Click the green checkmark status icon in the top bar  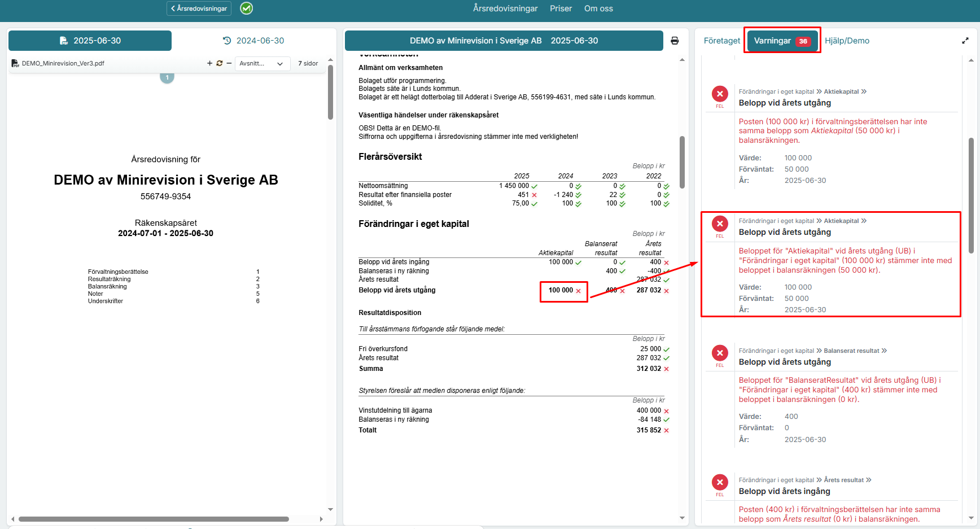point(247,8)
